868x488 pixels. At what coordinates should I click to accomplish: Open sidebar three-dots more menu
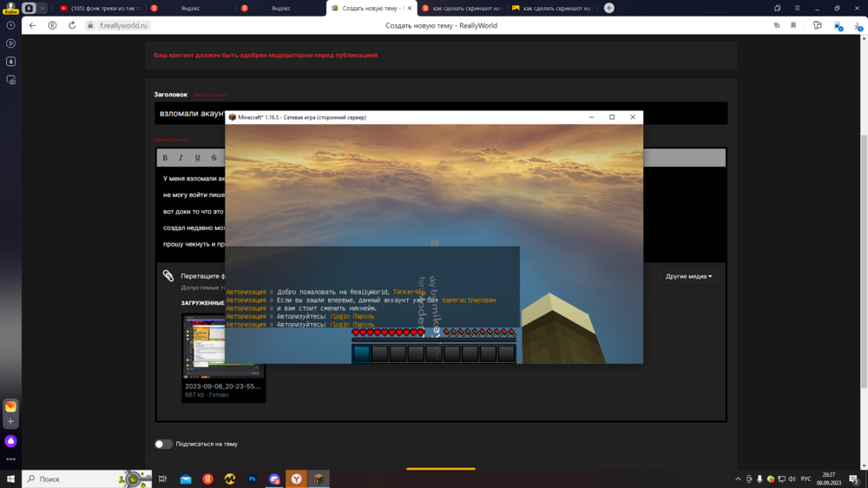tap(10, 459)
